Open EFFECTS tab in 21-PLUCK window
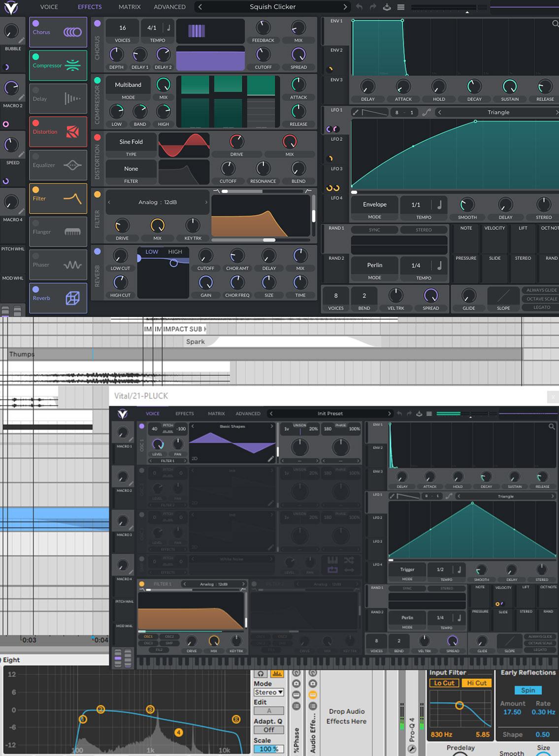Viewport: 559px width, 756px height. tap(185, 413)
